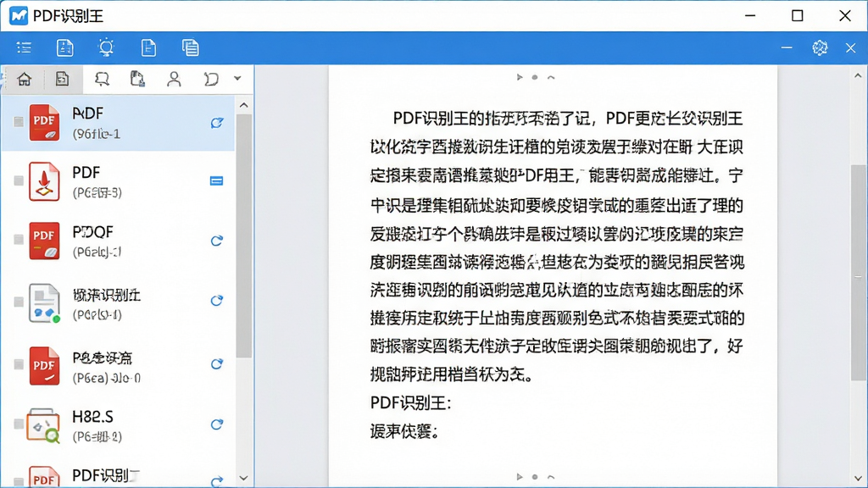The image size is (868, 488).
Task: Click the PDF识别王 app logo
Action: (19, 15)
